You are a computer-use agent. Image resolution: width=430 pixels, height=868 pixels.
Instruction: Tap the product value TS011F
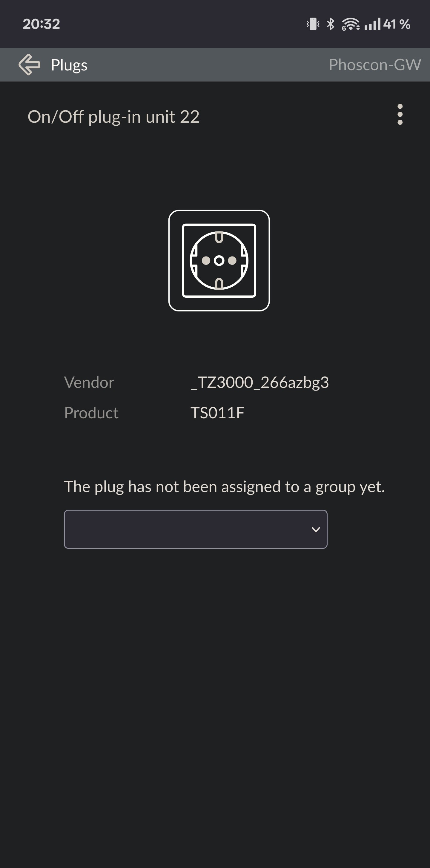pos(217,413)
